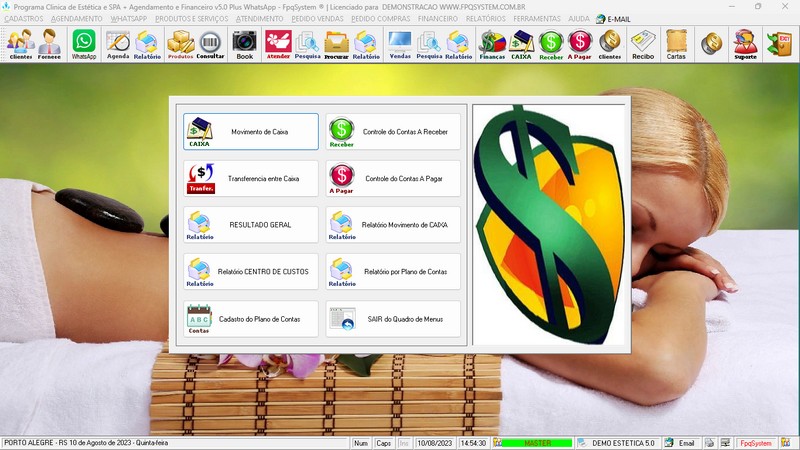Open the Recibo toolbar icon
The width and height of the screenshot is (800, 450).
click(x=643, y=44)
